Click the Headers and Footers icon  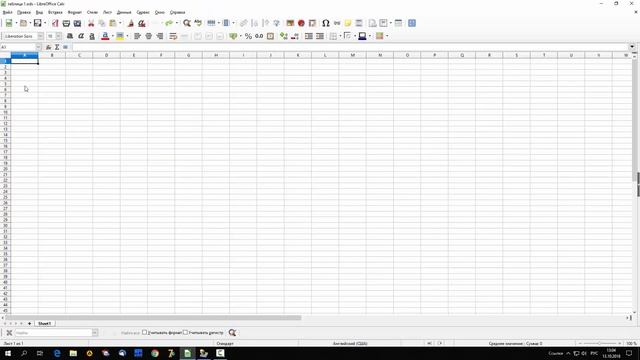click(359, 23)
